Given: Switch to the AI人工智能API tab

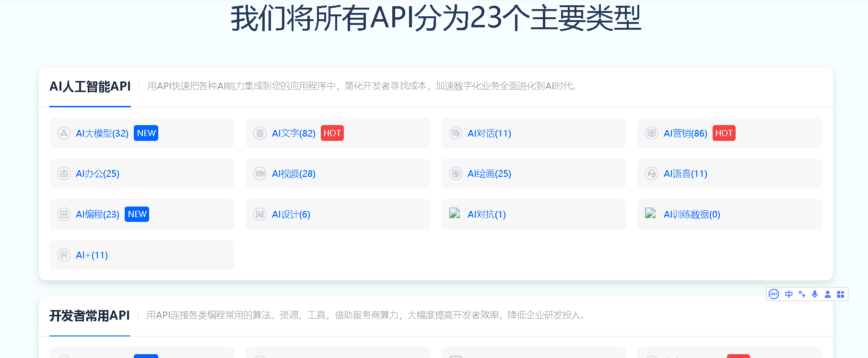Looking at the screenshot, I should (x=90, y=87).
